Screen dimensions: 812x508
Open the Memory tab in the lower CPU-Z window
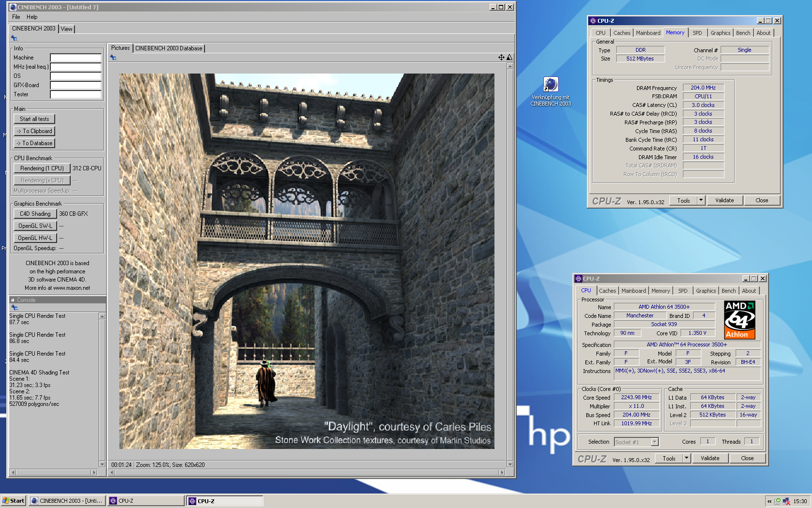661,291
